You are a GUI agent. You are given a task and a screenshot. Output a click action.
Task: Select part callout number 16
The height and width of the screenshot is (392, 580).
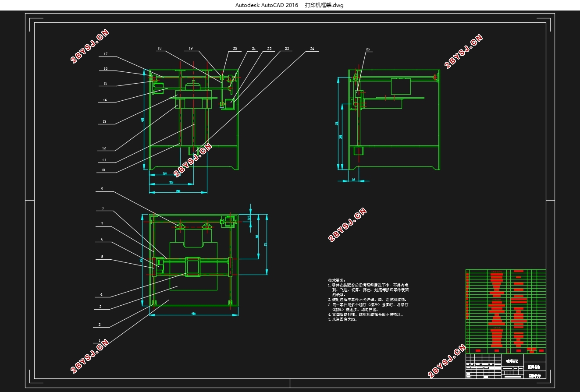(106, 68)
